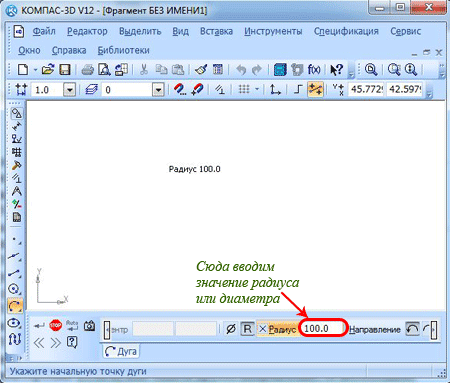Open the snap settings magnet icon
This screenshot has height=383, width=450.
point(180,89)
